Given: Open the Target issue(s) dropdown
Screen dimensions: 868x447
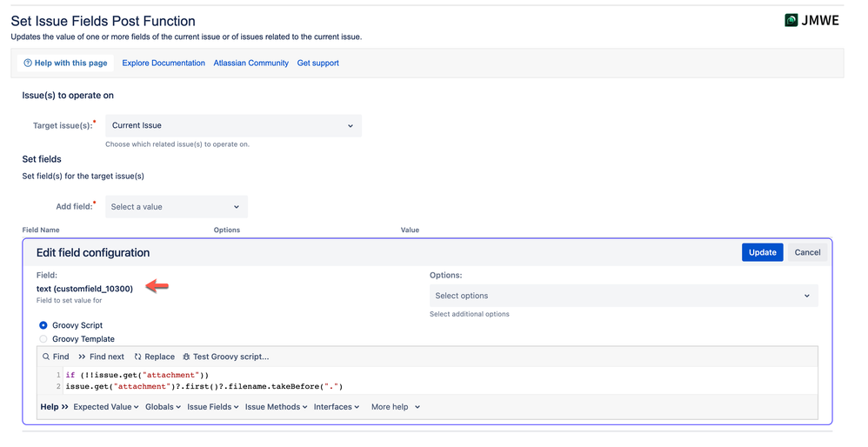Looking at the screenshot, I should [x=233, y=125].
